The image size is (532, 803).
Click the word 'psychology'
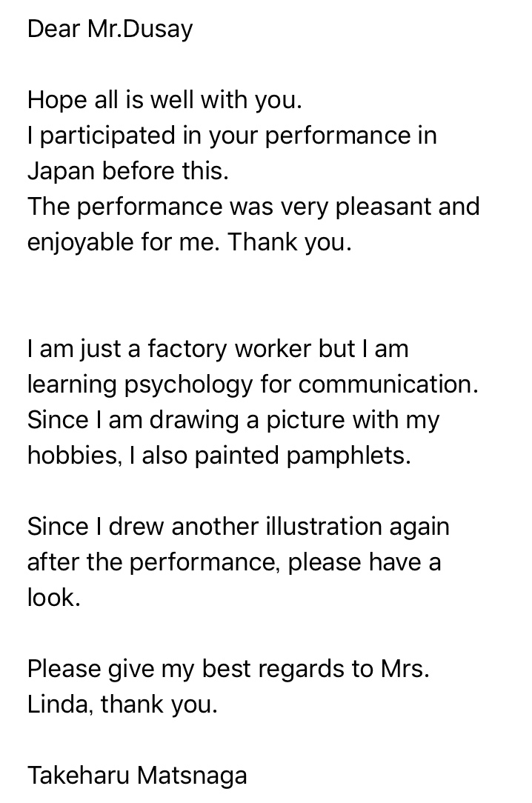tap(188, 384)
